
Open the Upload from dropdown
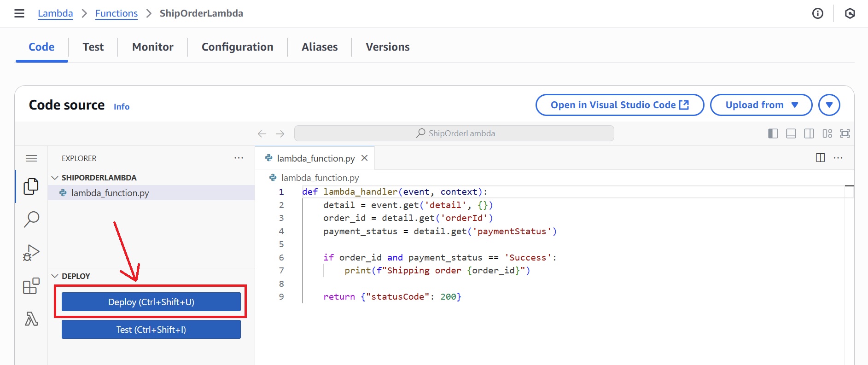(761, 105)
